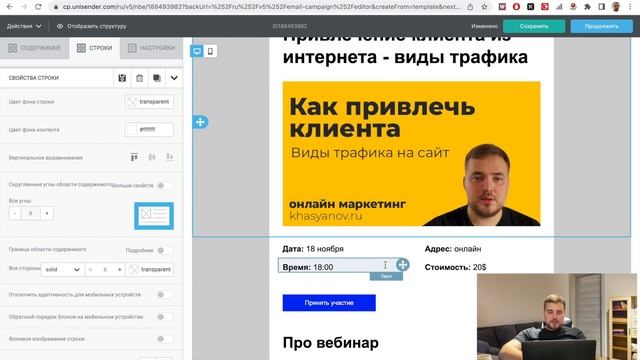The height and width of the screenshot is (360, 640).
Task: Click the red Opera-style extension icon
Action: click(x=516, y=7)
